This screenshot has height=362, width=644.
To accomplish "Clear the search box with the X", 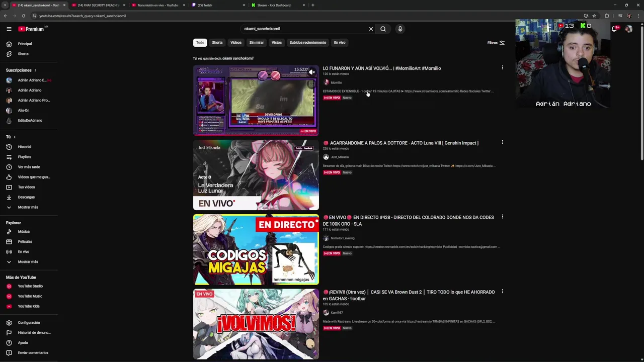I will coord(371,29).
